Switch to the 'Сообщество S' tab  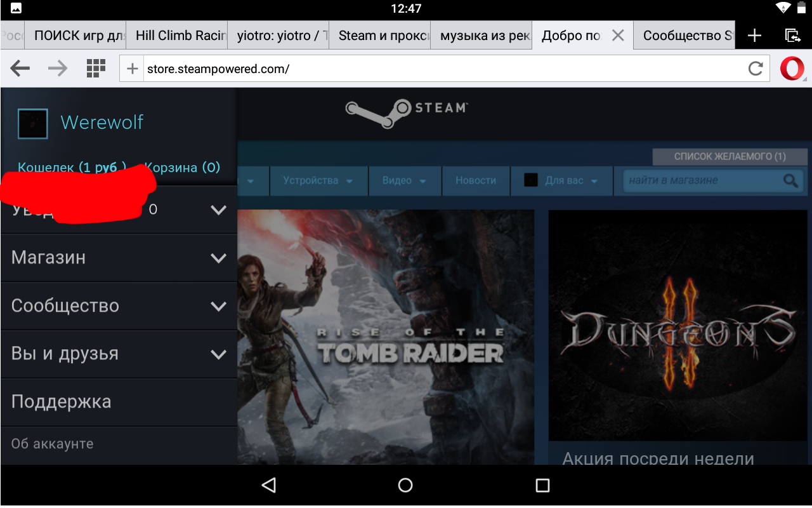click(684, 36)
